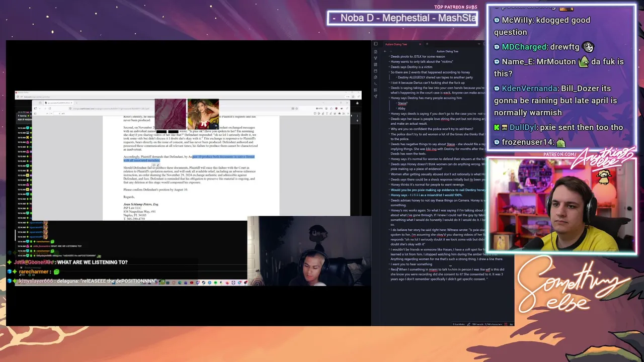The height and width of the screenshot is (362, 644).
Task: Click 'Please confirm Defendant's position by August 10'
Action: click(155, 190)
